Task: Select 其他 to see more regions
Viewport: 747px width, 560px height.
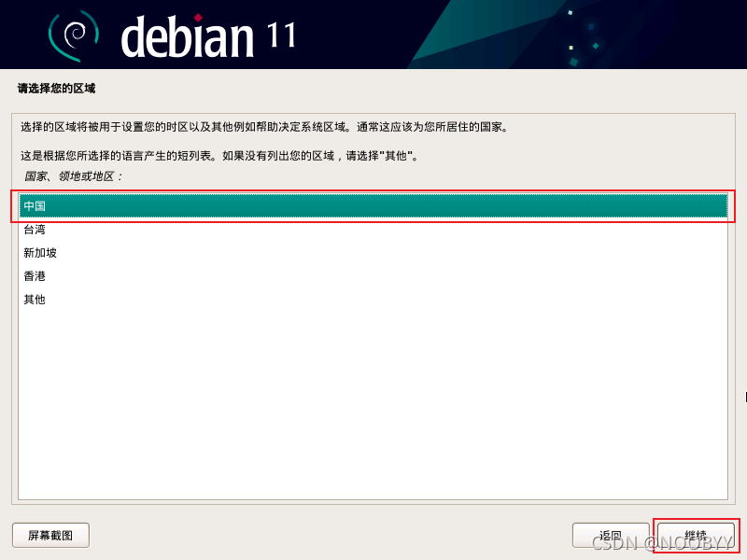Action: pyautogui.click(x=373, y=299)
